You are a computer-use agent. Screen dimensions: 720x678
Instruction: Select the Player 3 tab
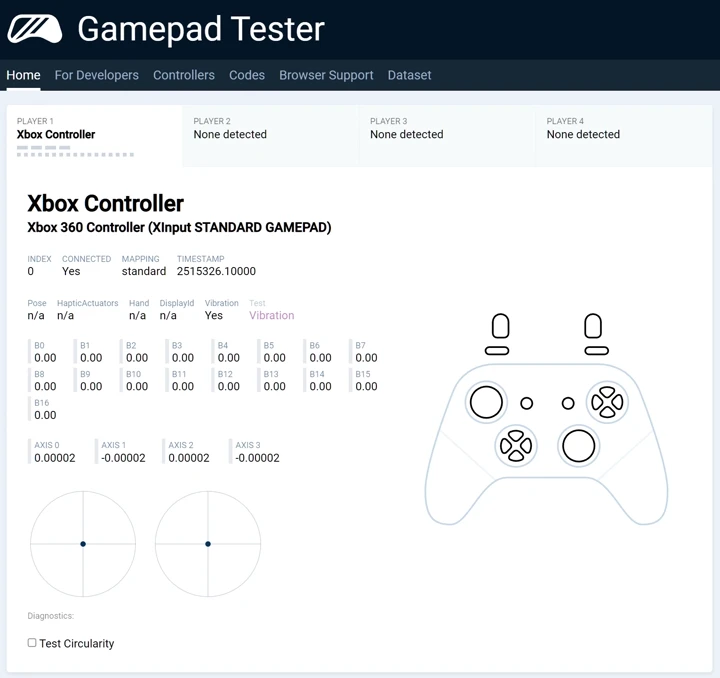446,136
